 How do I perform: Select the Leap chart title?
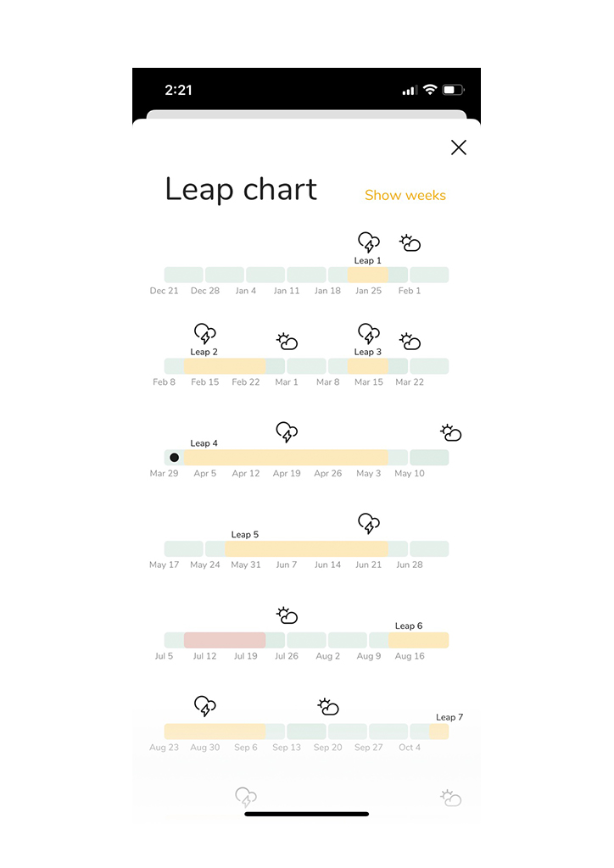coord(241,190)
